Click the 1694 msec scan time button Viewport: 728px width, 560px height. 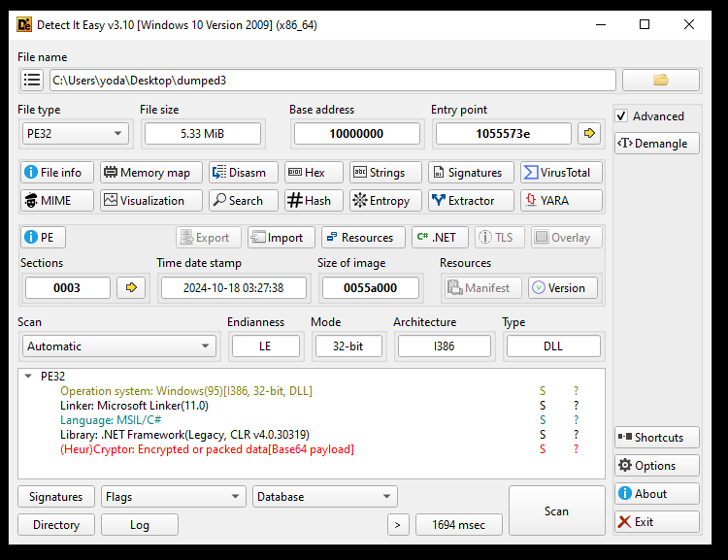pos(459,525)
